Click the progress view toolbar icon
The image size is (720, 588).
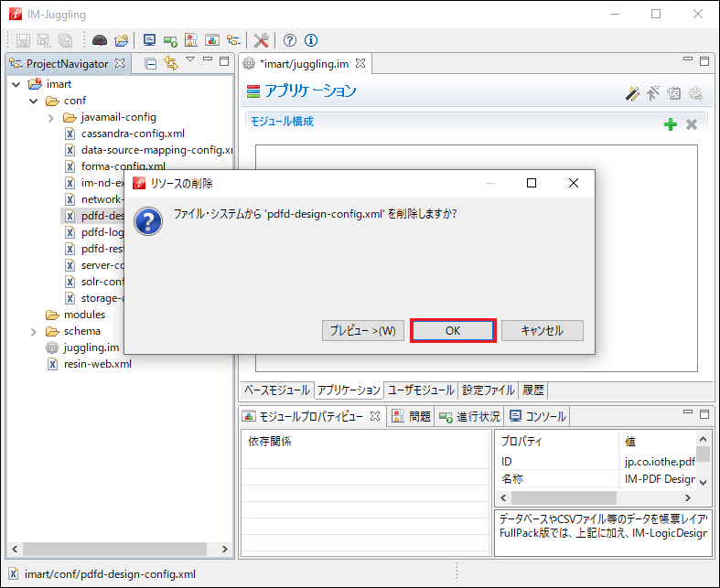(x=170, y=40)
